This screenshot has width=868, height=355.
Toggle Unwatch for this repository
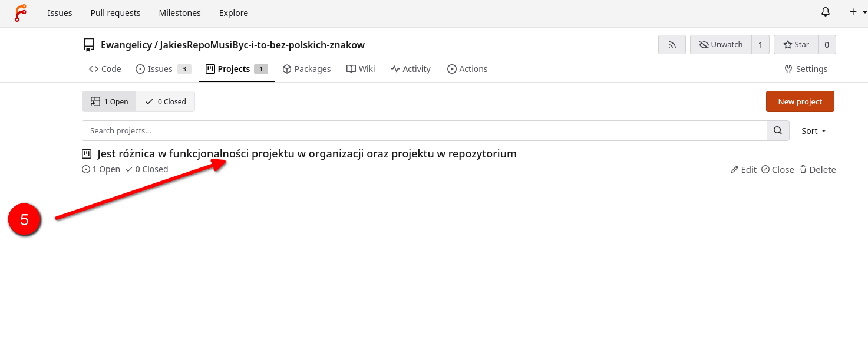tap(721, 45)
